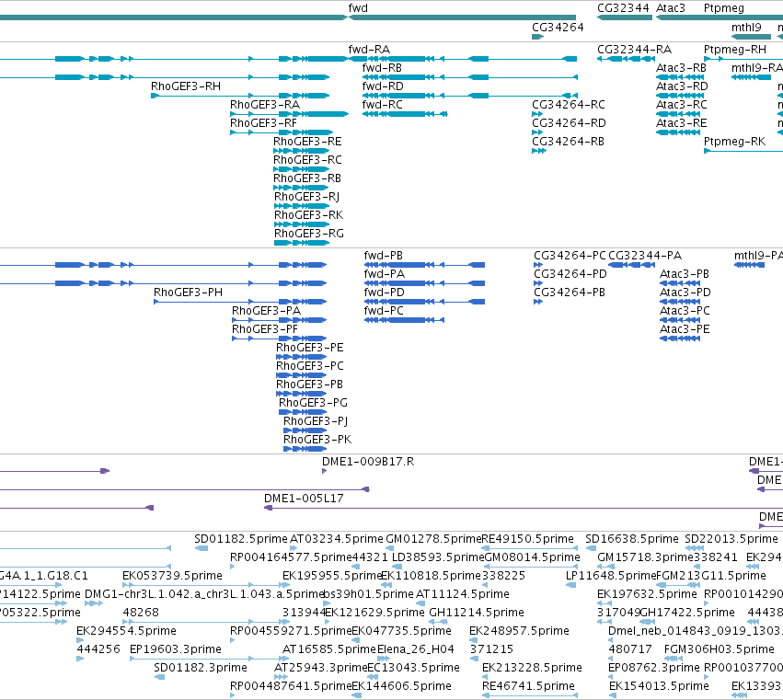
Task: Select RE49150.5prime EST
Action: click(527, 539)
